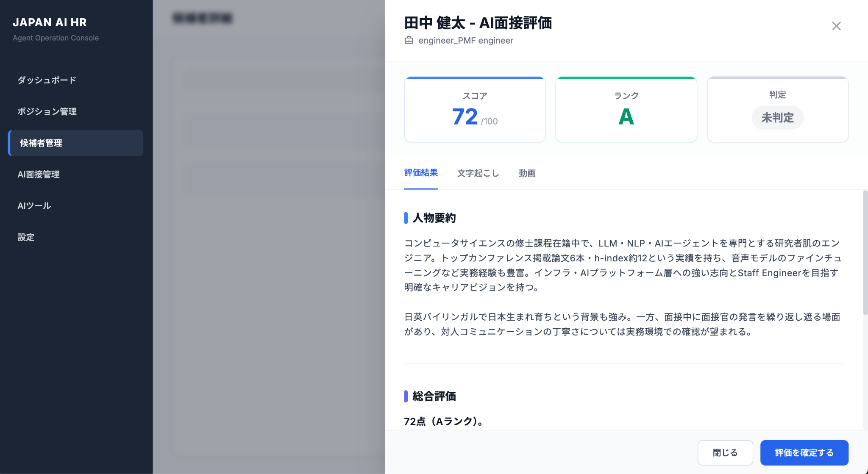Click the 閉じる button
The image size is (868, 474).
725,452
